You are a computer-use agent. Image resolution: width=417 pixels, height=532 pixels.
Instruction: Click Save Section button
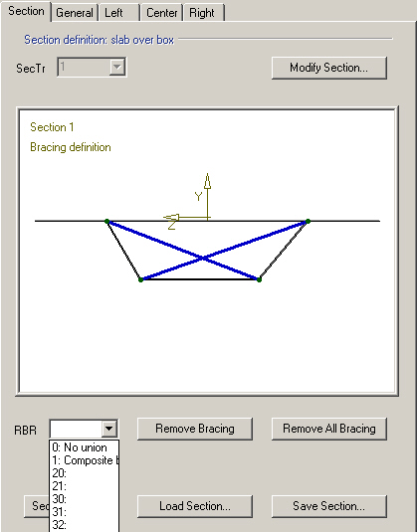329,506
